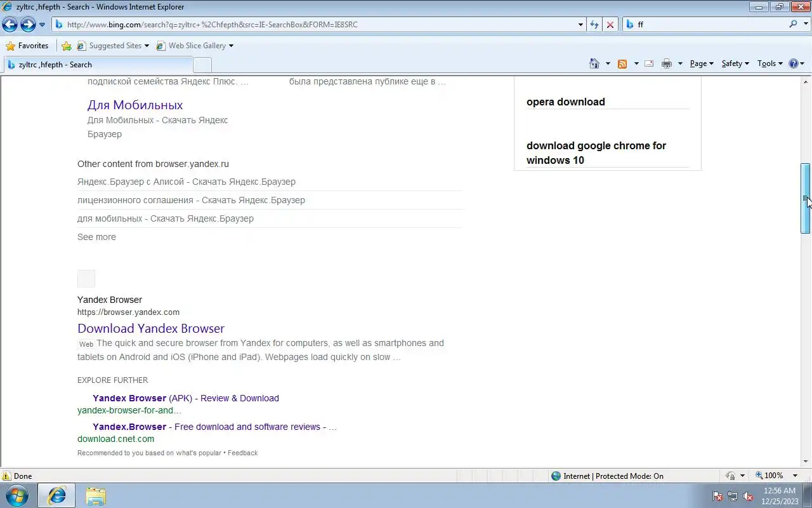Open the Help question mark menu
The height and width of the screenshot is (508, 812).
tap(796, 63)
